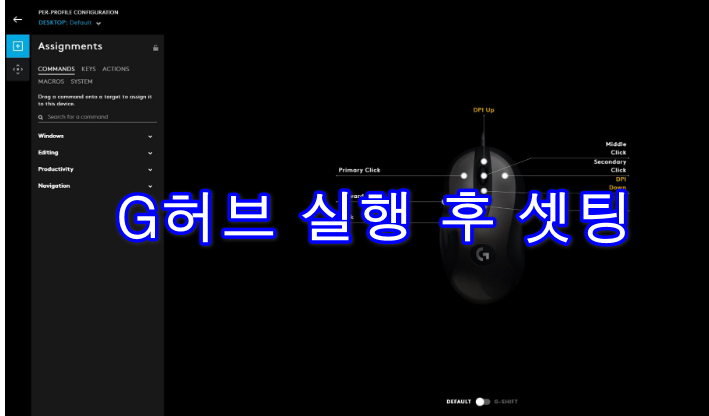Click the magnifier icon in command search
Viewport: 709px width, 416px height.
(x=41, y=117)
